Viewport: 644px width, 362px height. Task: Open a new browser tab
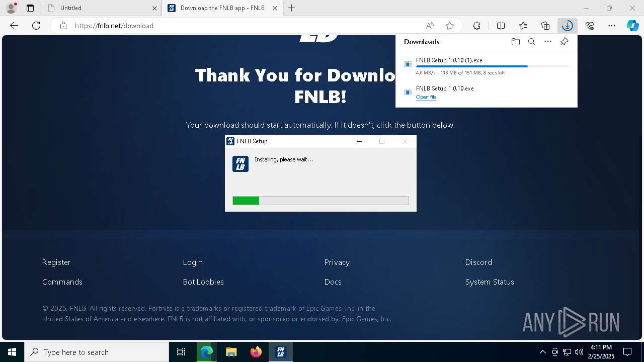point(292,8)
